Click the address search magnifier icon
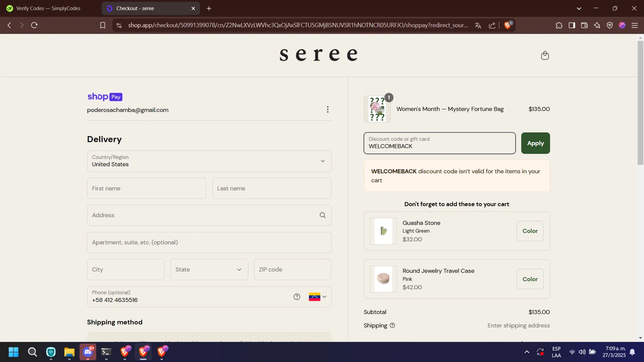This screenshot has height=362, width=644. point(322,215)
